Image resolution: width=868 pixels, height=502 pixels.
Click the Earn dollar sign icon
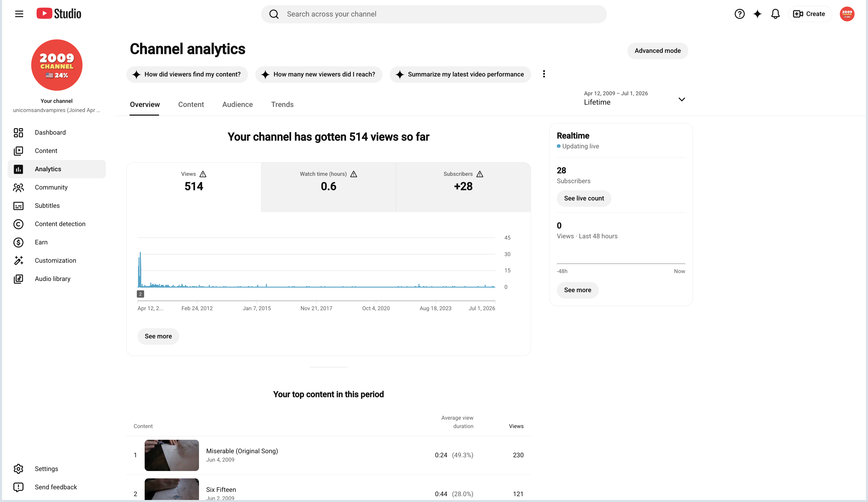point(18,242)
